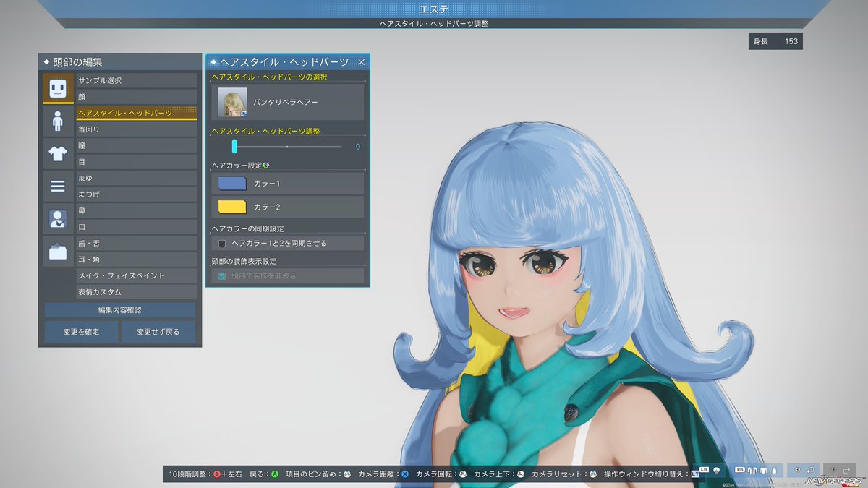The height and width of the screenshot is (488, 868).
Task: Click the カメラ上下 stick icon
Action: 520,474
